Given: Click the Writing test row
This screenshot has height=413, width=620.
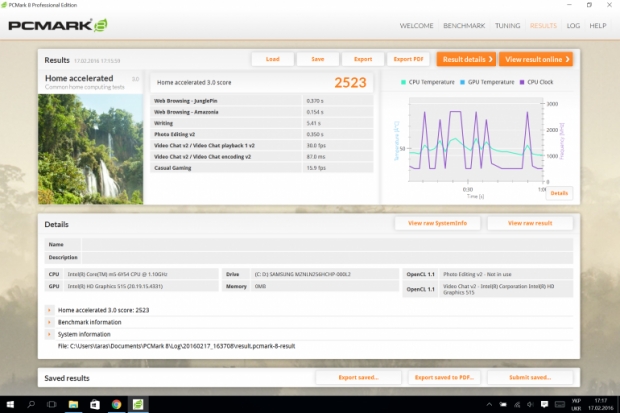Looking at the screenshot, I should [261, 123].
